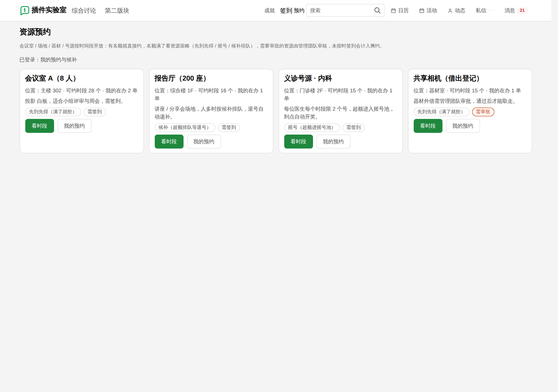The height and width of the screenshot is (392, 558).
Task: Switch to 综合讨论 section
Action: point(84,10)
